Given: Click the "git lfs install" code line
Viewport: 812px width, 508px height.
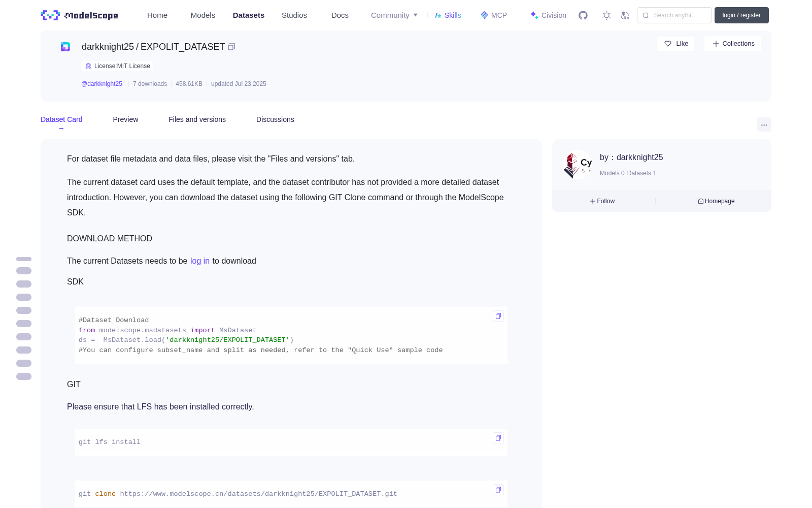Looking at the screenshot, I should coord(110,442).
